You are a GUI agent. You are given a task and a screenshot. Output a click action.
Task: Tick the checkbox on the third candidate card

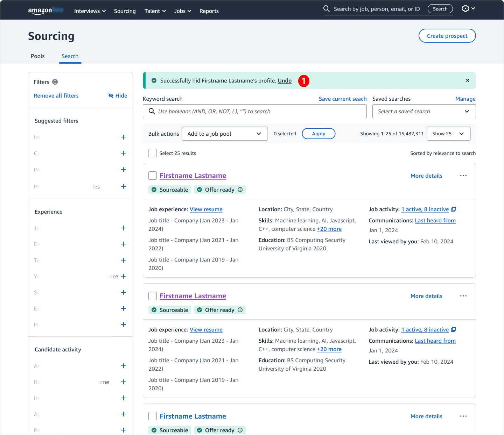click(153, 416)
